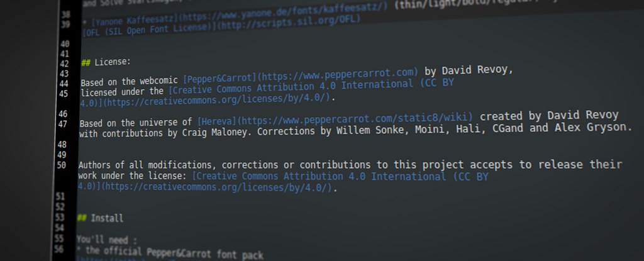Image resolution: width=644 pixels, height=261 pixels.
Task: Click line number 42 in the gutter
Action: (64, 64)
